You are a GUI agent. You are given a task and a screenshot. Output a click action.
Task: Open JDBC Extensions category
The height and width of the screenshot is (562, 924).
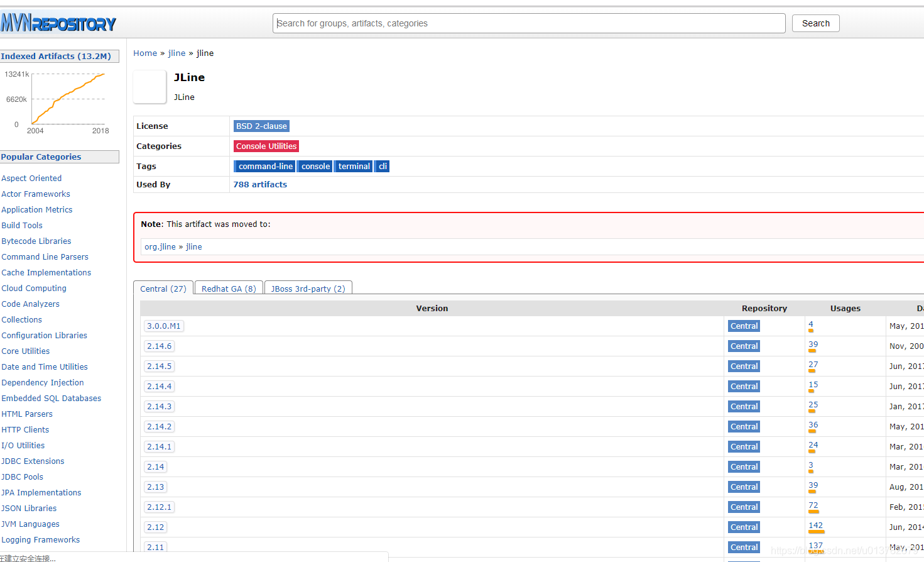point(33,461)
